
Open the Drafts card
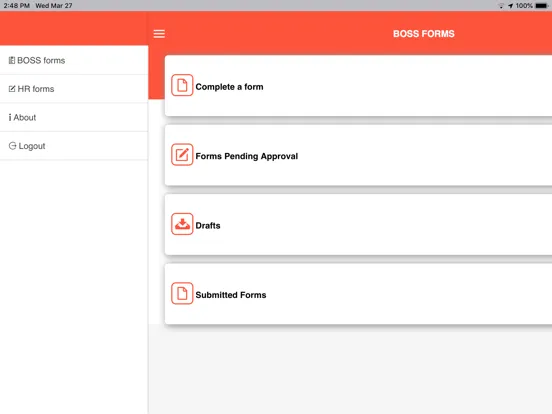358,224
